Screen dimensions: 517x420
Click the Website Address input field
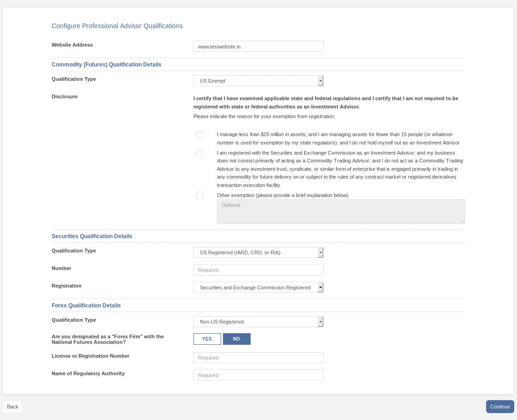258,47
